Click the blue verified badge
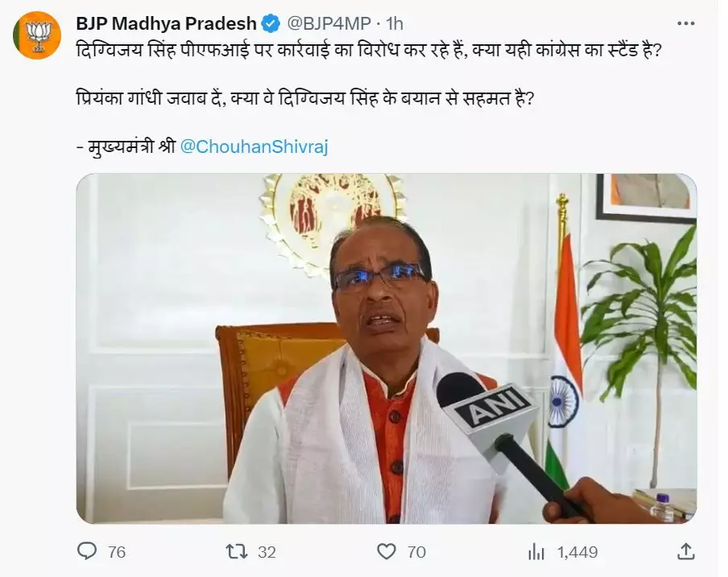 coord(271,23)
